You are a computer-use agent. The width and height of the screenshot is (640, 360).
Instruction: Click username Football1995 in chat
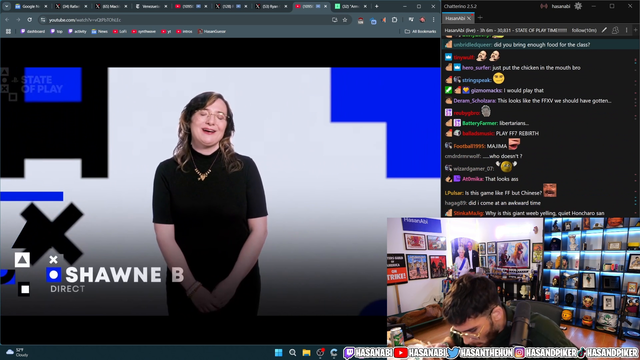pos(469,146)
